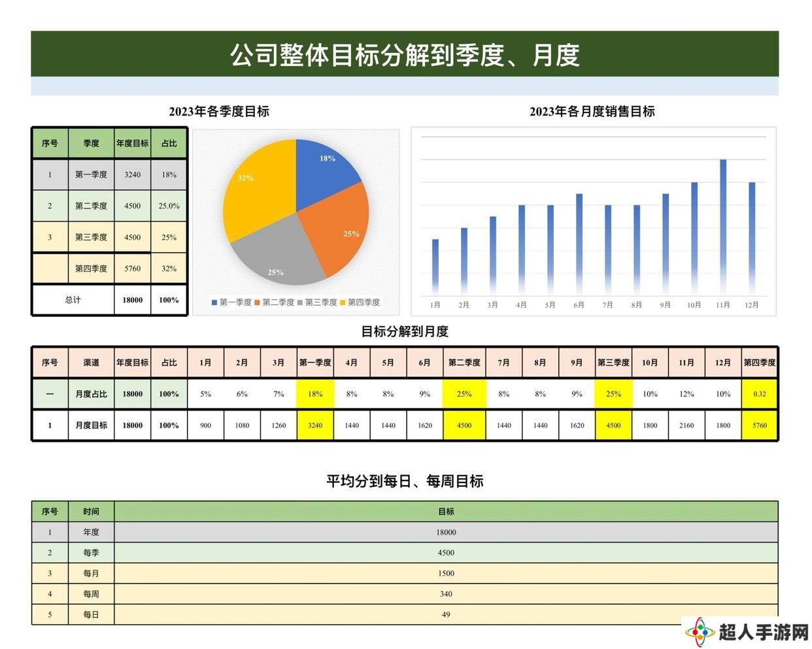Screen dimensions: 812x649
Task: Click the gray 第三季度 legend marker
Action: (300, 303)
